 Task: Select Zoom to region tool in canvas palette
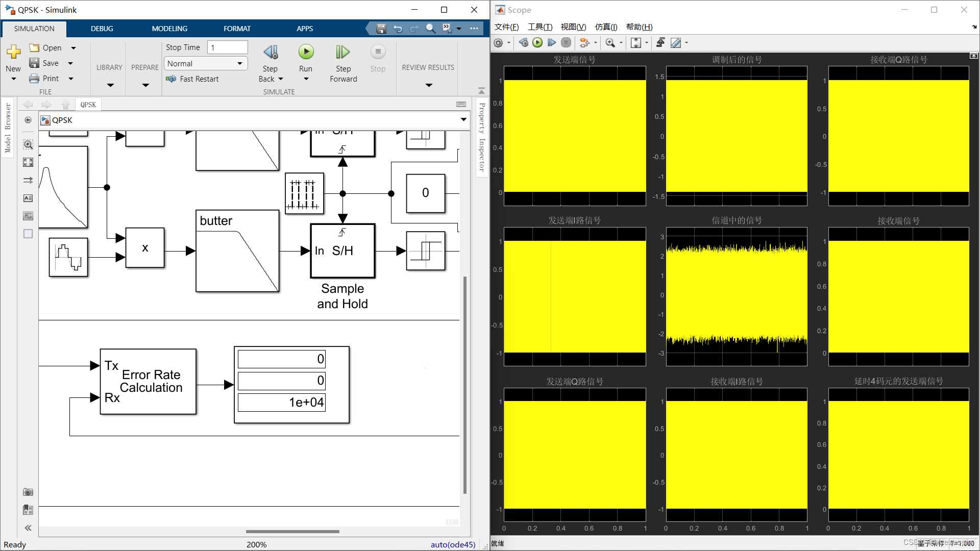[x=28, y=145]
